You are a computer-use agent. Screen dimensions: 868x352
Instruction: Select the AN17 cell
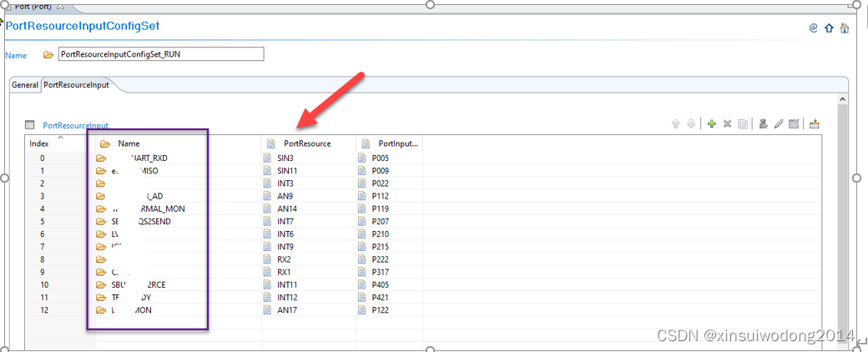coord(287,310)
